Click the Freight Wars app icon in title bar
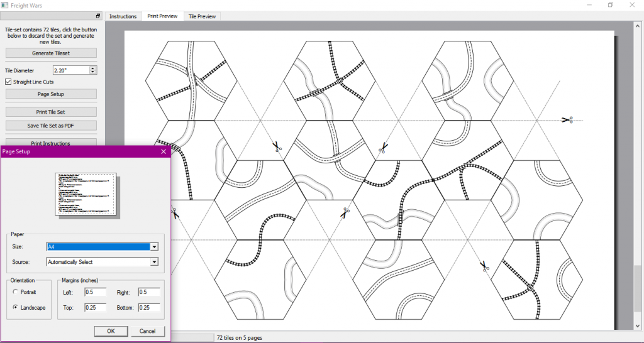The width and height of the screenshot is (644, 343). pyautogui.click(x=5, y=5)
